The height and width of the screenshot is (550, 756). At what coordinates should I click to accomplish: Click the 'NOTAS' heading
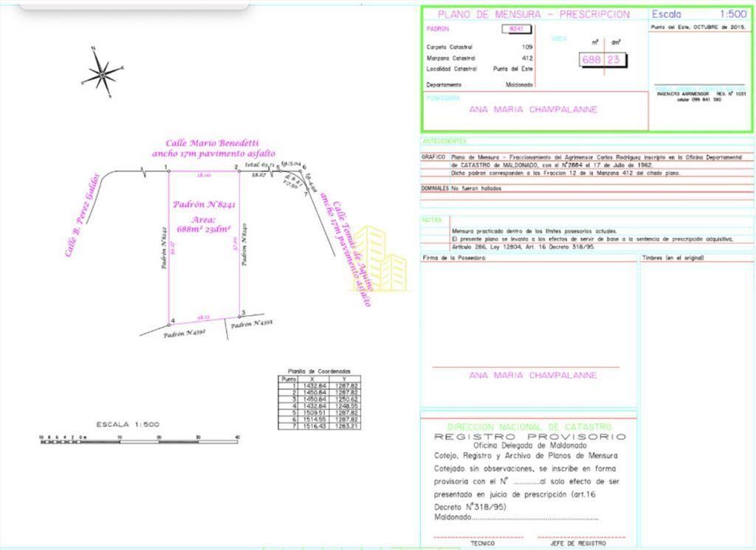(x=432, y=220)
